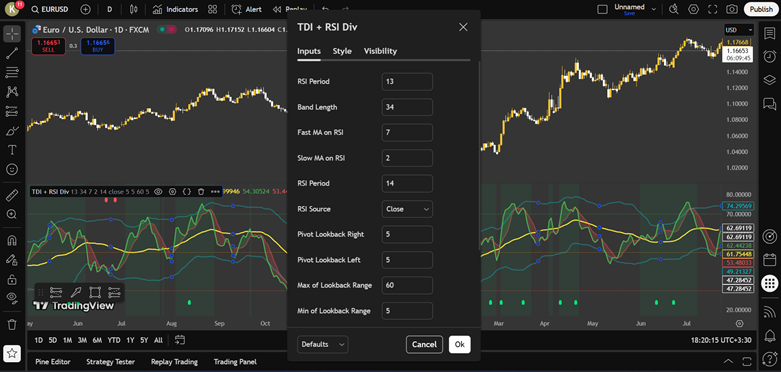Click the SELL price button
Image resolution: width=781 pixels, height=372 pixels.
coord(48,46)
